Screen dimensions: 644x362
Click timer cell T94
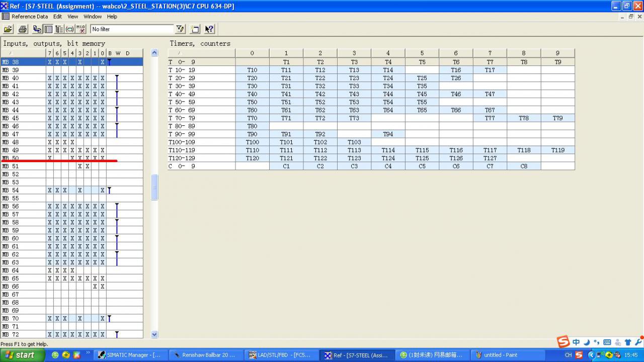point(388,134)
